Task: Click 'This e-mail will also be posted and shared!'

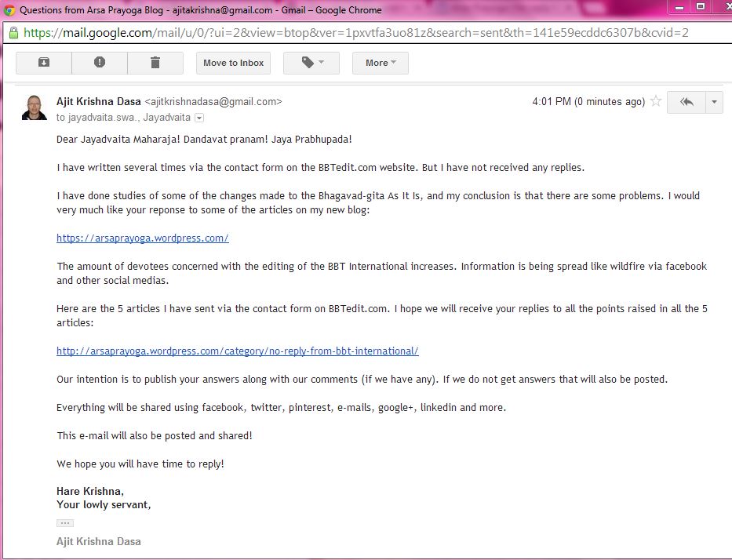Action: (x=155, y=435)
